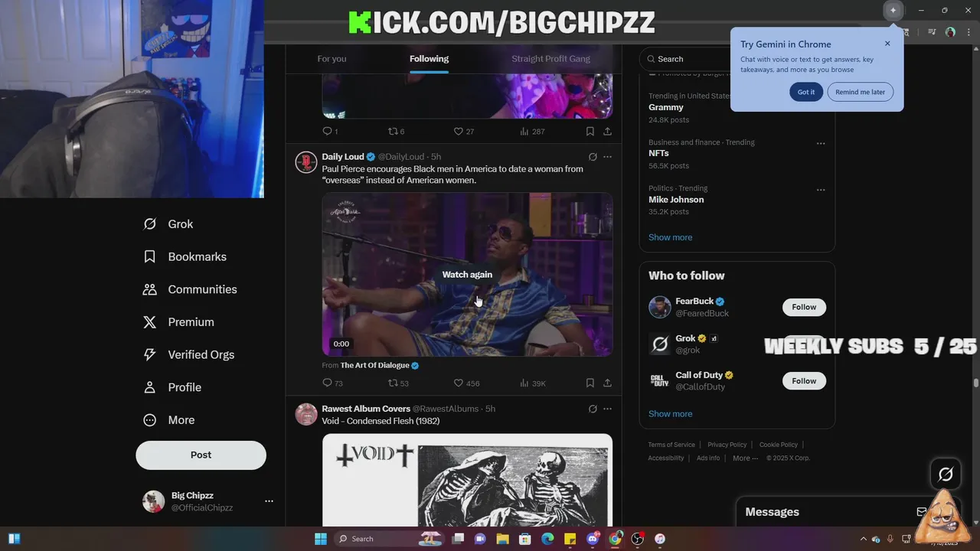Click Watch again on the video
This screenshot has width=980, height=551.
point(467,275)
